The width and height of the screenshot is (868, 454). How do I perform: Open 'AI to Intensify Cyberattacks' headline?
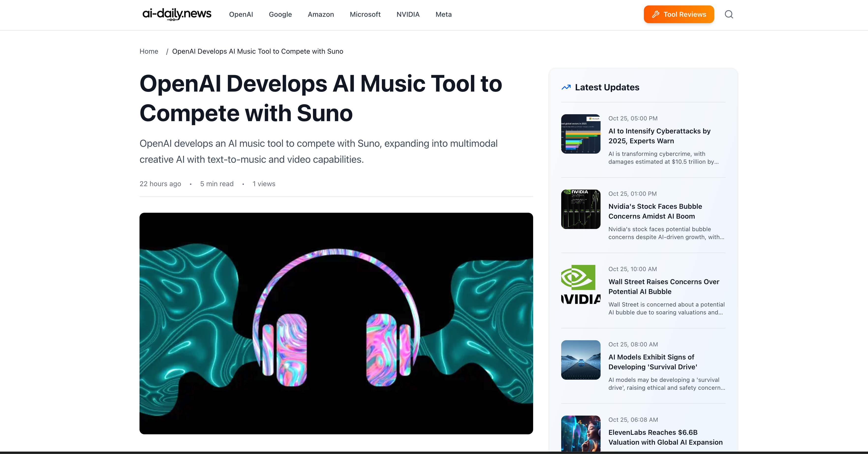[x=659, y=136]
